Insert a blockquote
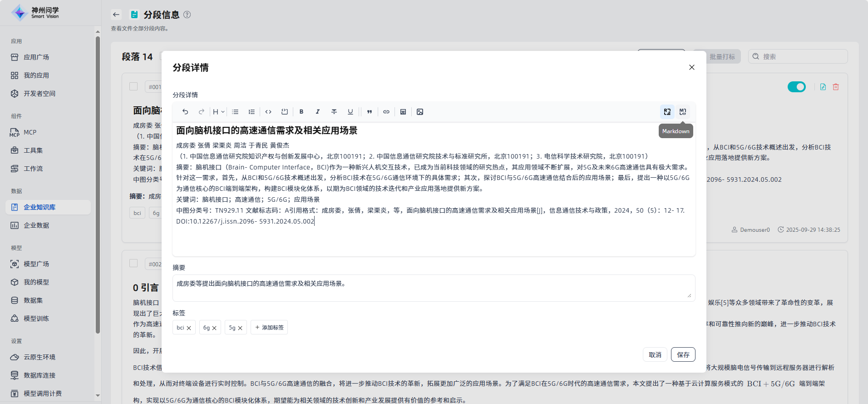 tap(370, 112)
